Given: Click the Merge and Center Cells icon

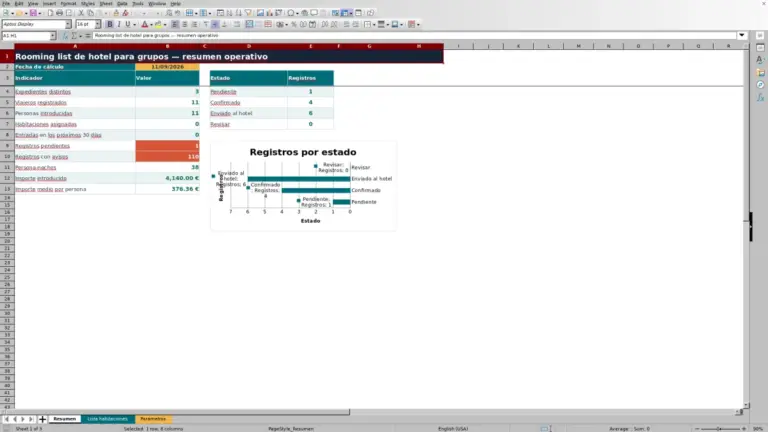Looking at the screenshot, I should pos(249,24).
